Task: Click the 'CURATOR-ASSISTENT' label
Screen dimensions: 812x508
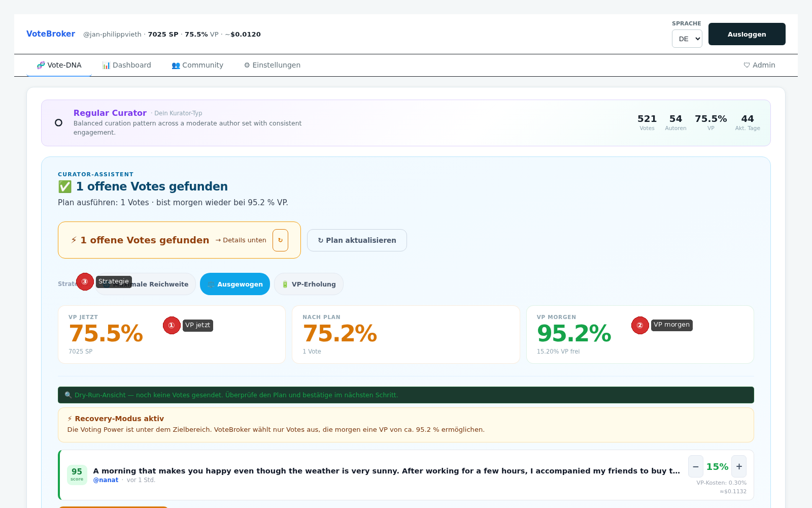Action: [x=96, y=174]
